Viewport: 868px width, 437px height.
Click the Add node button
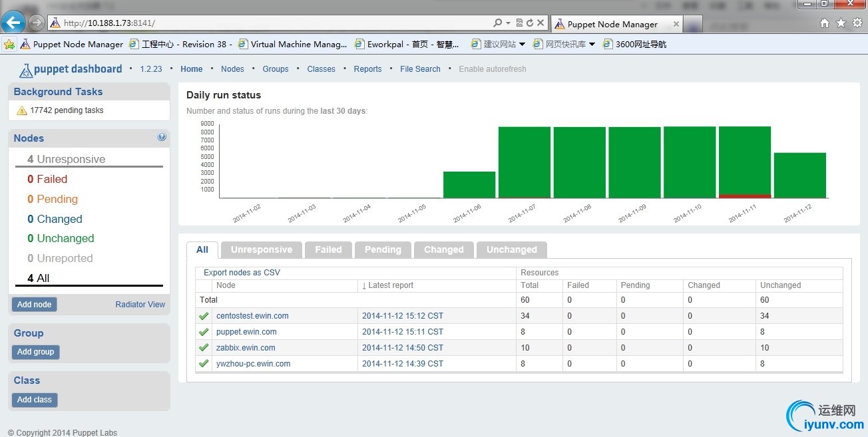[34, 305]
